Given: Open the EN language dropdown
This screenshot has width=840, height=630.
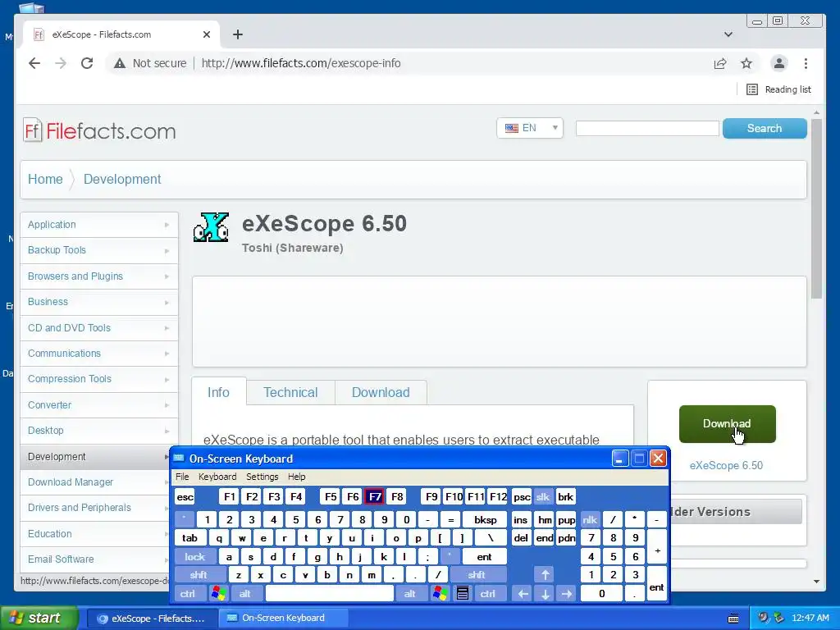Looking at the screenshot, I should [530, 128].
